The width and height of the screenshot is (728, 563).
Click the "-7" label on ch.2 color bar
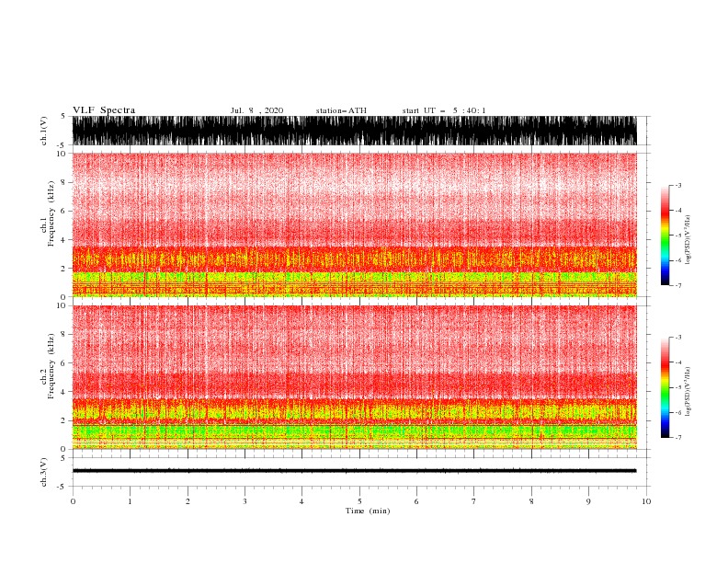[678, 438]
